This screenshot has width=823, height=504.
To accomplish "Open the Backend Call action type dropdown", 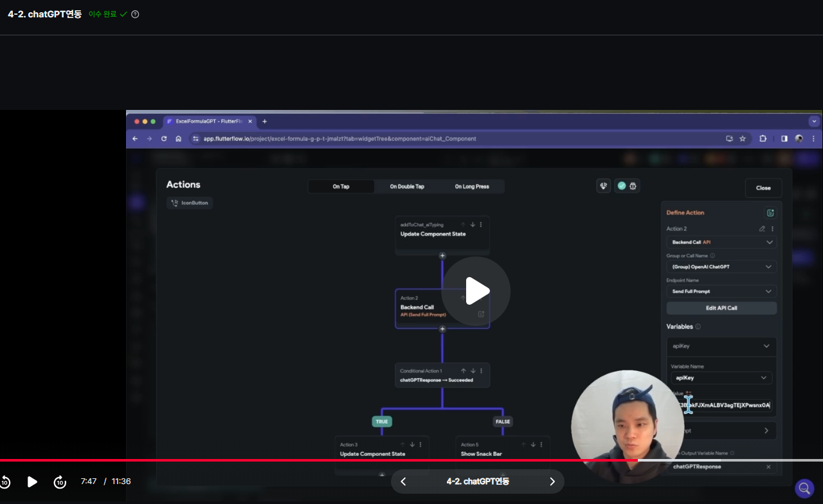I will click(721, 242).
